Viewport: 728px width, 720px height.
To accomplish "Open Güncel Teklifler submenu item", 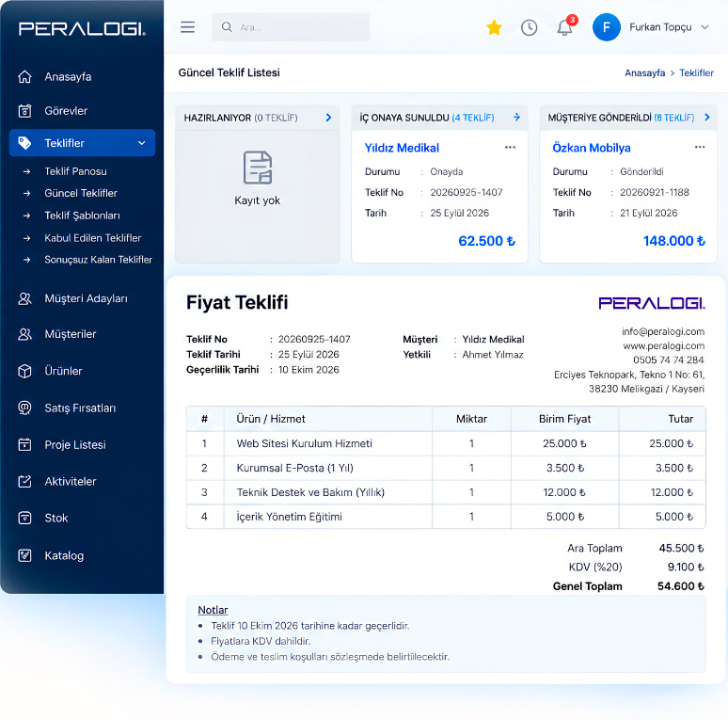I will (81, 193).
